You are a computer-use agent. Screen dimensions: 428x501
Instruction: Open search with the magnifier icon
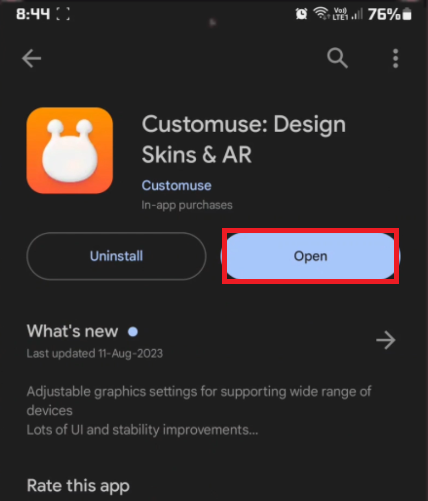337,58
